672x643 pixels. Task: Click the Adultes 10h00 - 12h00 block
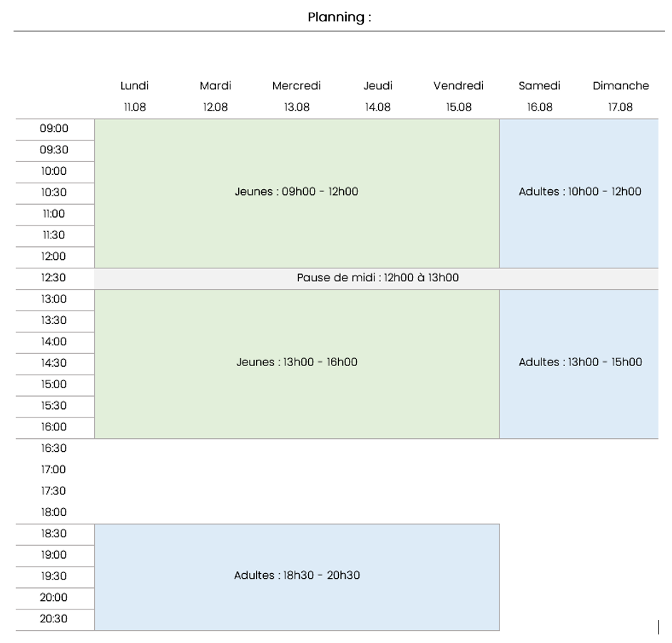(579, 193)
